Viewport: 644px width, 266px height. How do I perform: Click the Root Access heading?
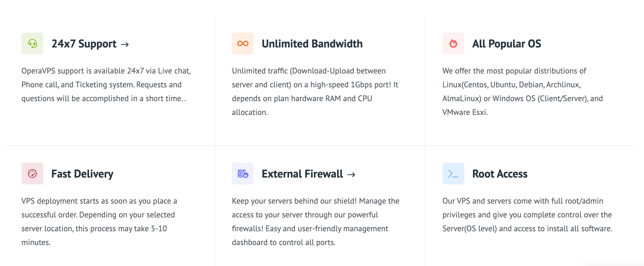point(500,174)
